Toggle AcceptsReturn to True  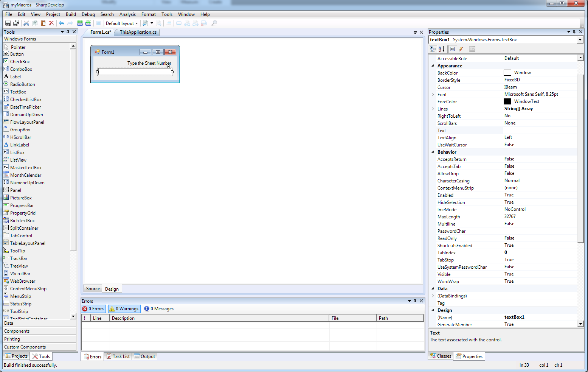[x=509, y=159]
